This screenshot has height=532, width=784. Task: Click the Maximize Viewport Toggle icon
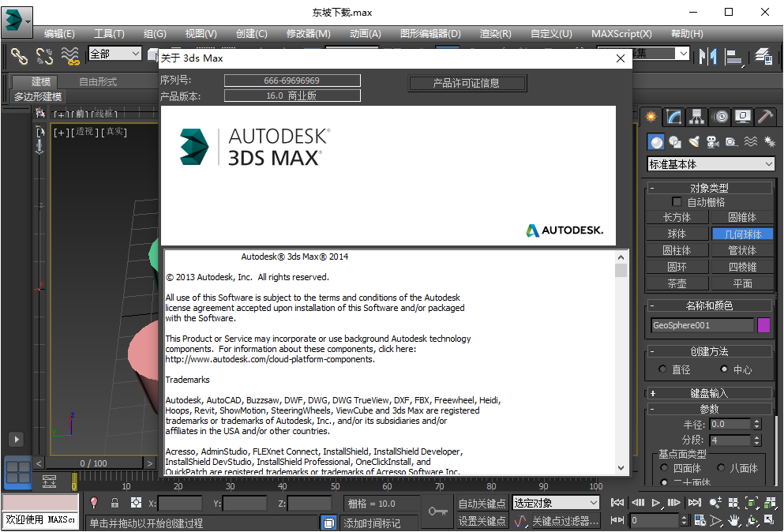pos(769,520)
